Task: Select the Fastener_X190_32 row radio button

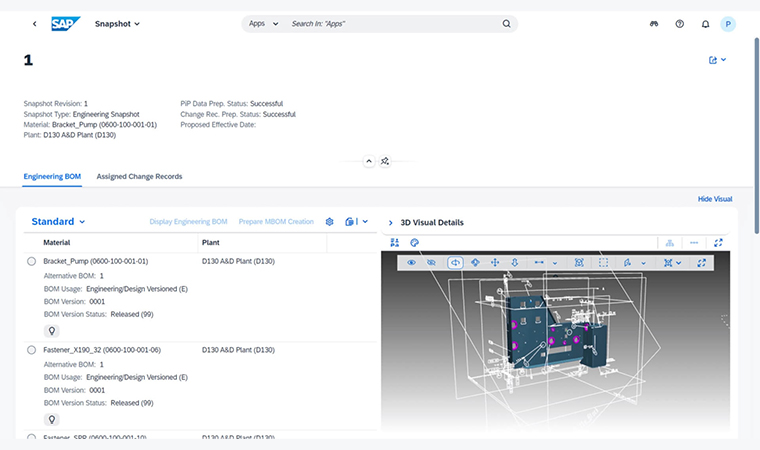Action: coord(32,350)
